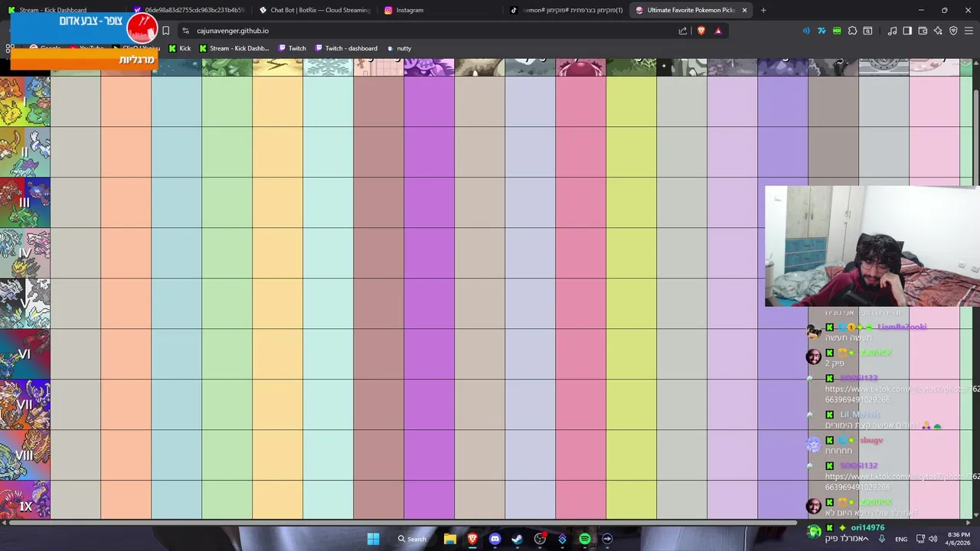Click the ori14976 username near taskbar
Image resolution: width=980 pixels, height=551 pixels.
[x=867, y=528]
